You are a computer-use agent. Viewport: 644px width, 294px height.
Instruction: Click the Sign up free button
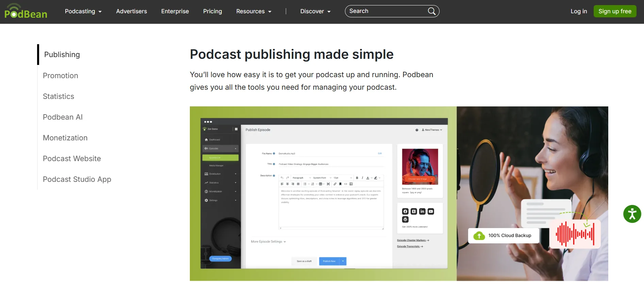pos(615,11)
